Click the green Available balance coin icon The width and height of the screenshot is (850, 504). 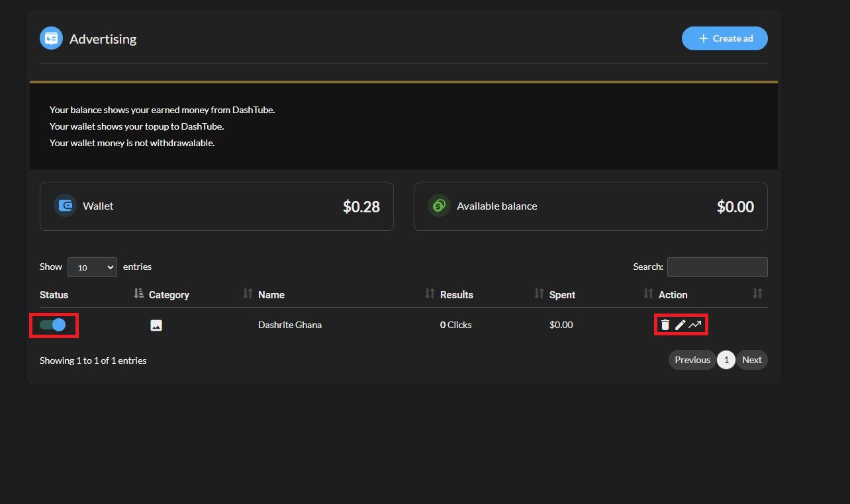click(x=439, y=206)
